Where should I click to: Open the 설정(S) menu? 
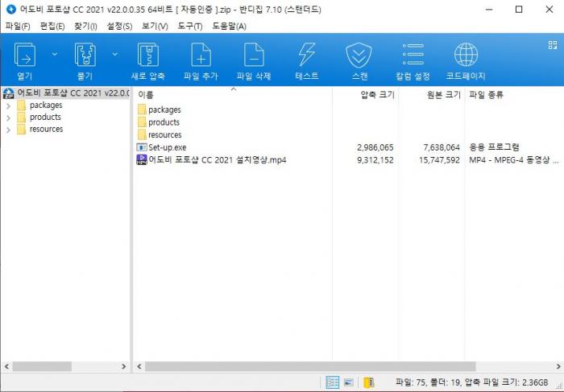pos(119,27)
